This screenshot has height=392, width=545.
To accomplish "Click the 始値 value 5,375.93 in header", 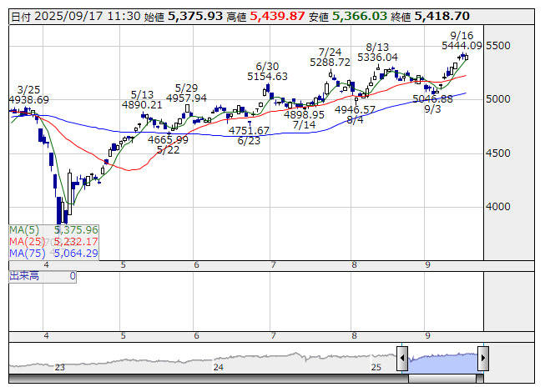I will click(195, 17).
